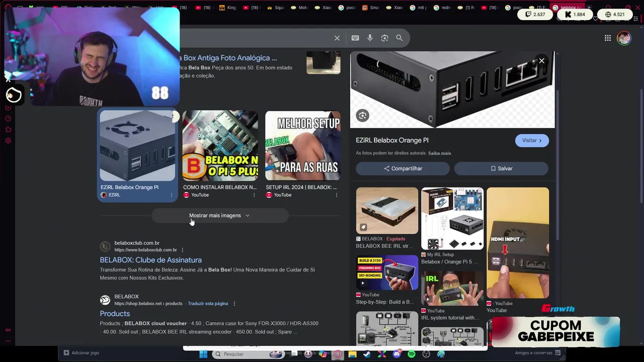
Task: Close the image preview panel
Action: 542,61
